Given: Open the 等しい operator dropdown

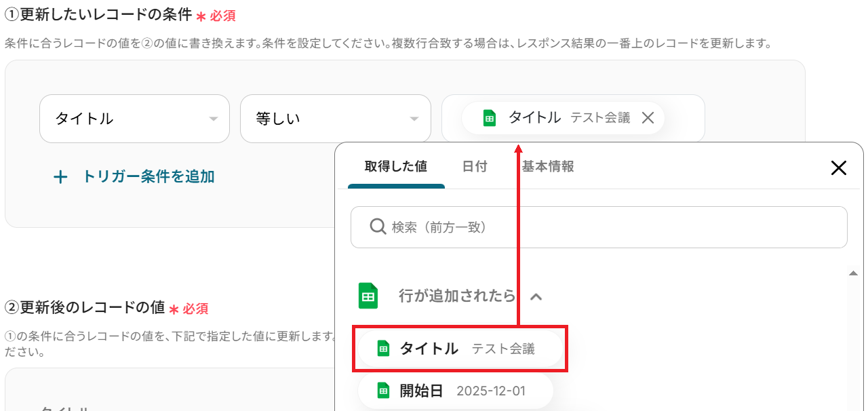Looking at the screenshot, I should point(335,119).
